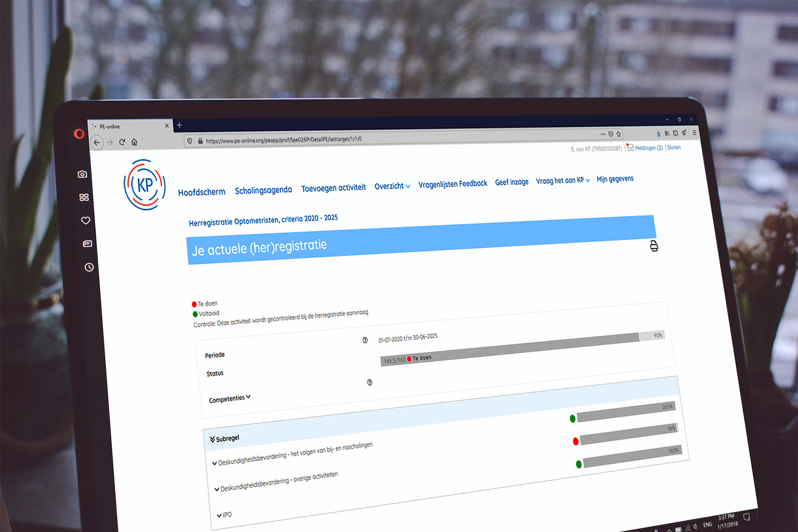Open the speed dial icon in the sidebar
The height and width of the screenshot is (532, 798).
(84, 197)
